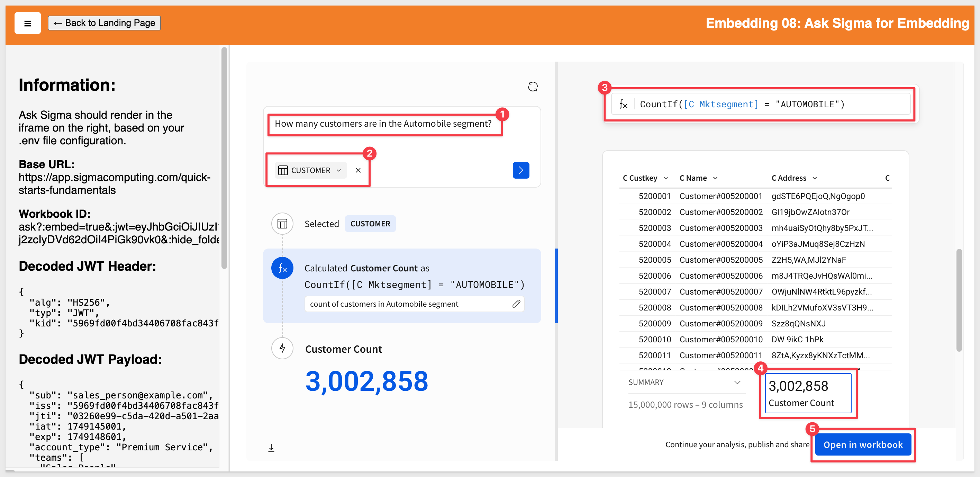Click the CountIf formula bar
Screen dimensions: 980x477
(761, 104)
